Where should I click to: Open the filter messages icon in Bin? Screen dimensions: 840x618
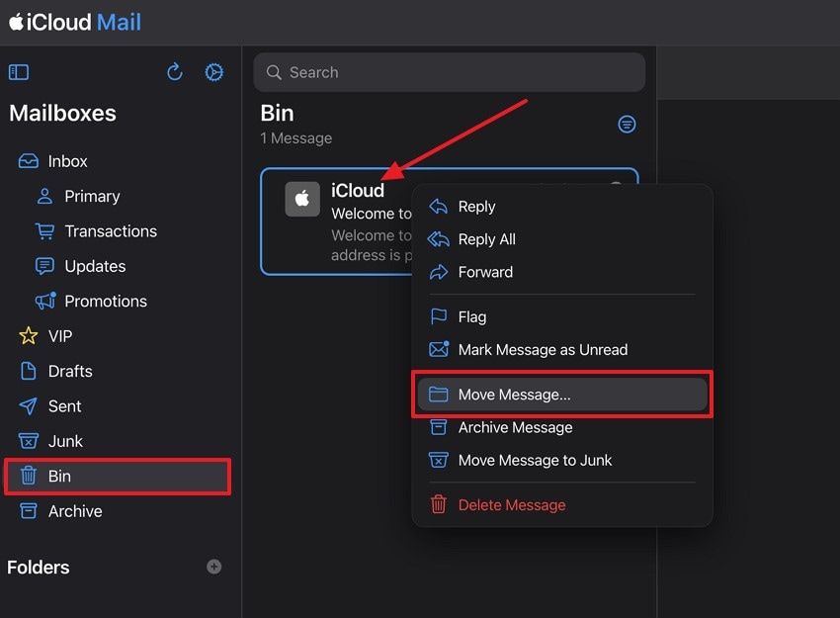coord(627,125)
